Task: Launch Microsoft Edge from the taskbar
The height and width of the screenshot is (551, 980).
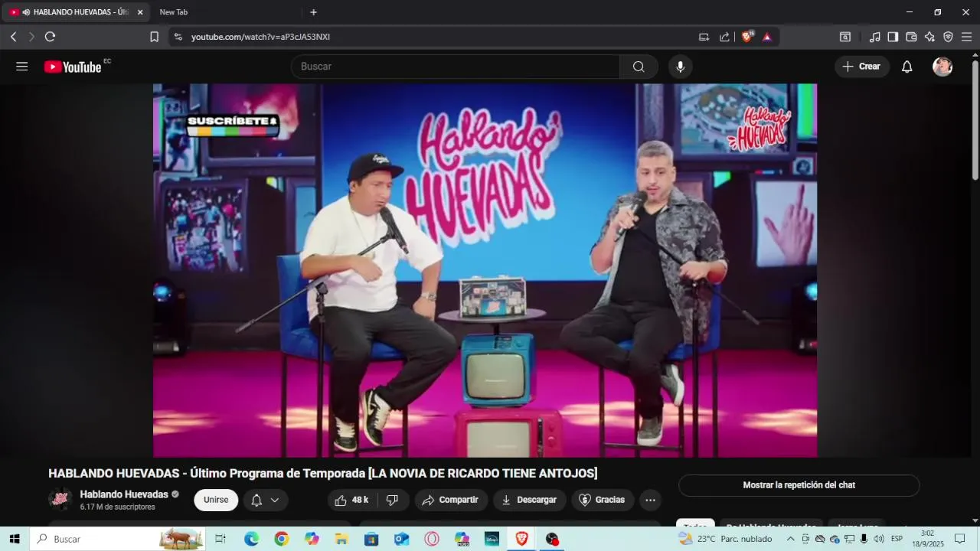Action: point(251,539)
